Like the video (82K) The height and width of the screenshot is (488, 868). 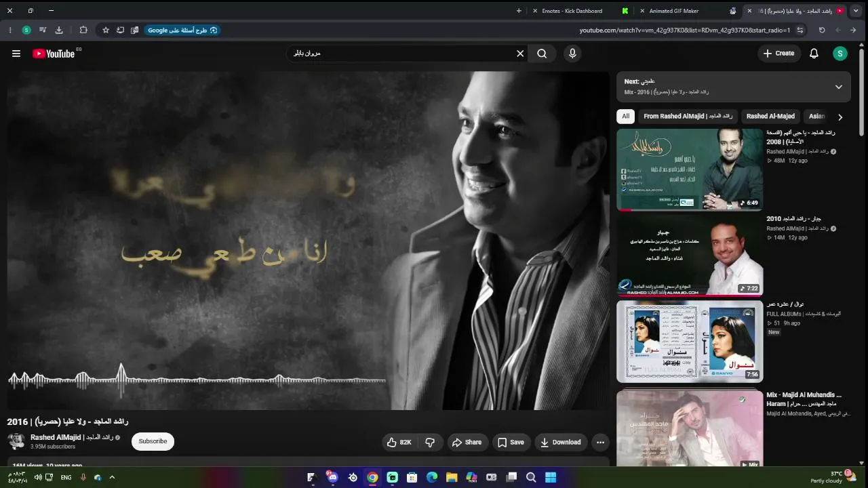pos(399,442)
